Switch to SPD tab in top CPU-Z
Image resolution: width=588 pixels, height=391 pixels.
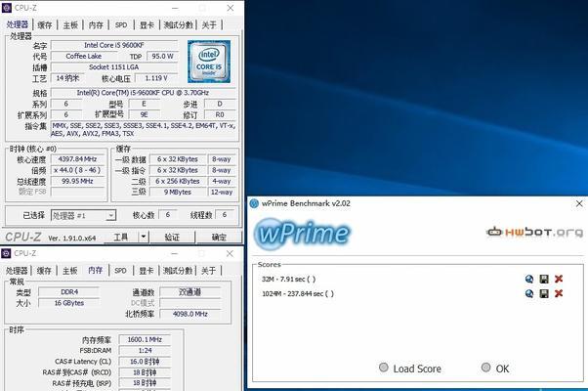(x=121, y=25)
